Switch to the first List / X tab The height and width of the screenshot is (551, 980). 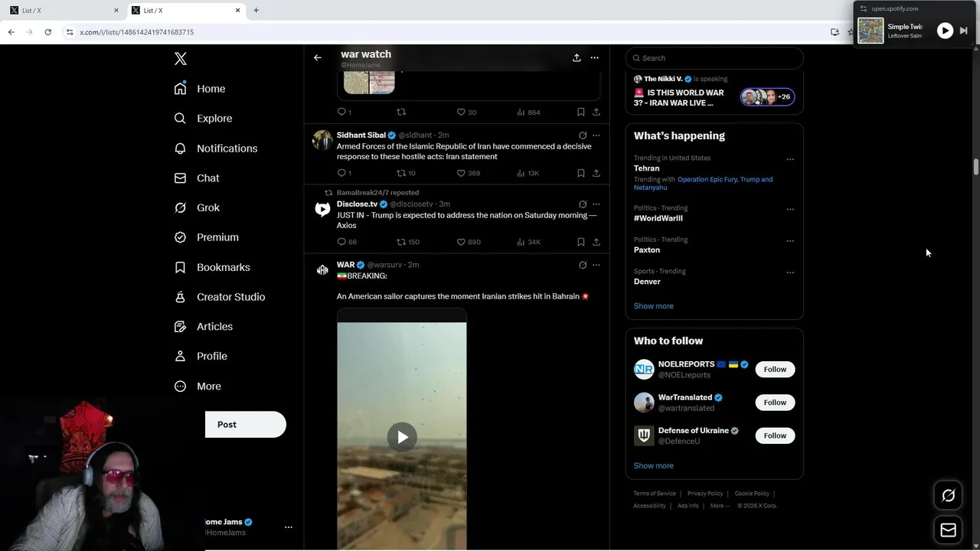pyautogui.click(x=64, y=10)
